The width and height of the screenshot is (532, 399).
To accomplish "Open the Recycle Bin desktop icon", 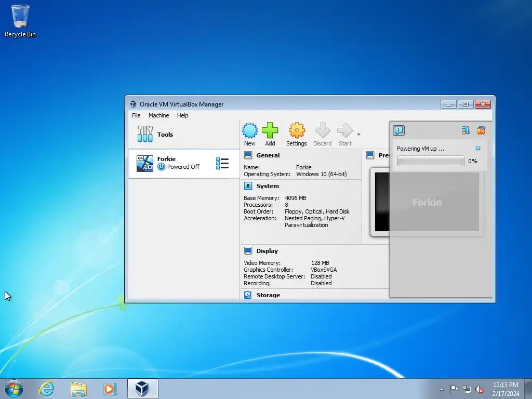I will pyautogui.click(x=20, y=21).
